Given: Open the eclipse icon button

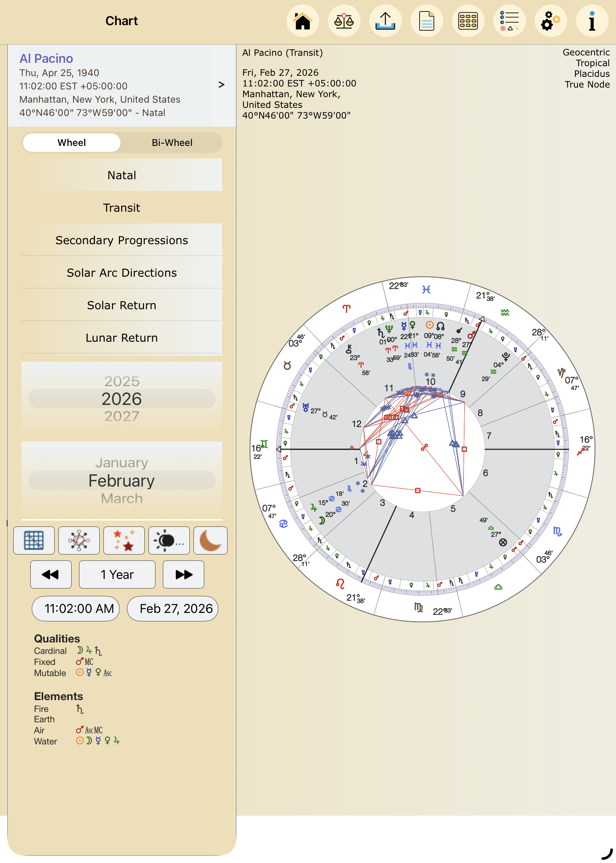Looking at the screenshot, I should point(169,540).
